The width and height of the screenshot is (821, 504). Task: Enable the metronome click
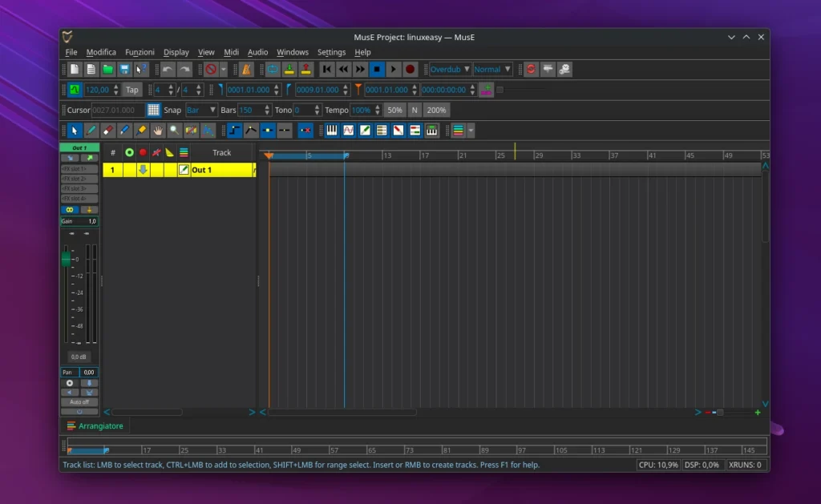(246, 69)
